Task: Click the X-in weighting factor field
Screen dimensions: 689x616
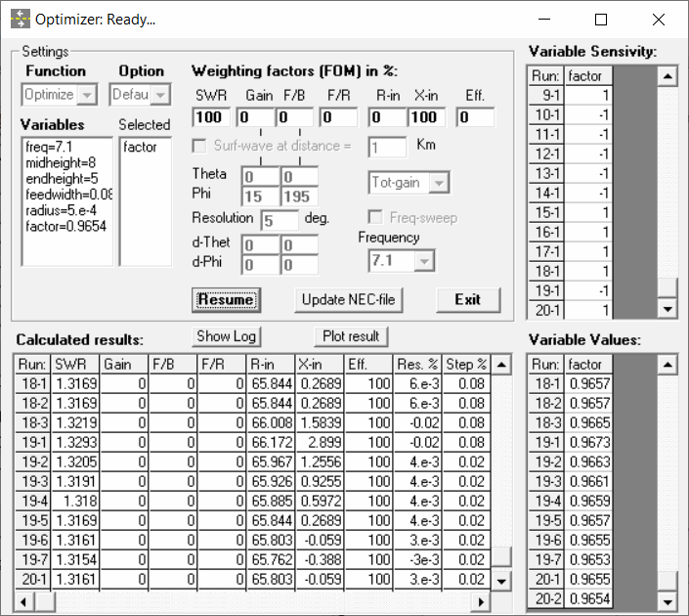Action: coord(427,117)
